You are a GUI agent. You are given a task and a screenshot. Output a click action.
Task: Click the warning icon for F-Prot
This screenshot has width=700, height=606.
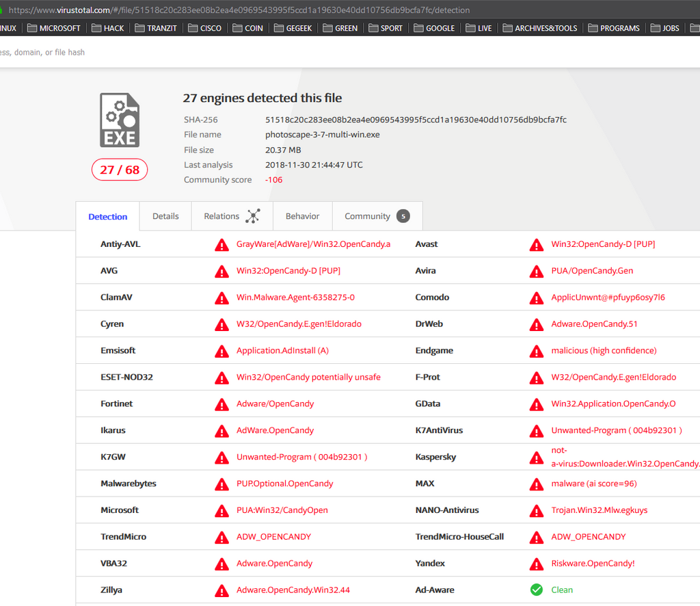point(536,378)
